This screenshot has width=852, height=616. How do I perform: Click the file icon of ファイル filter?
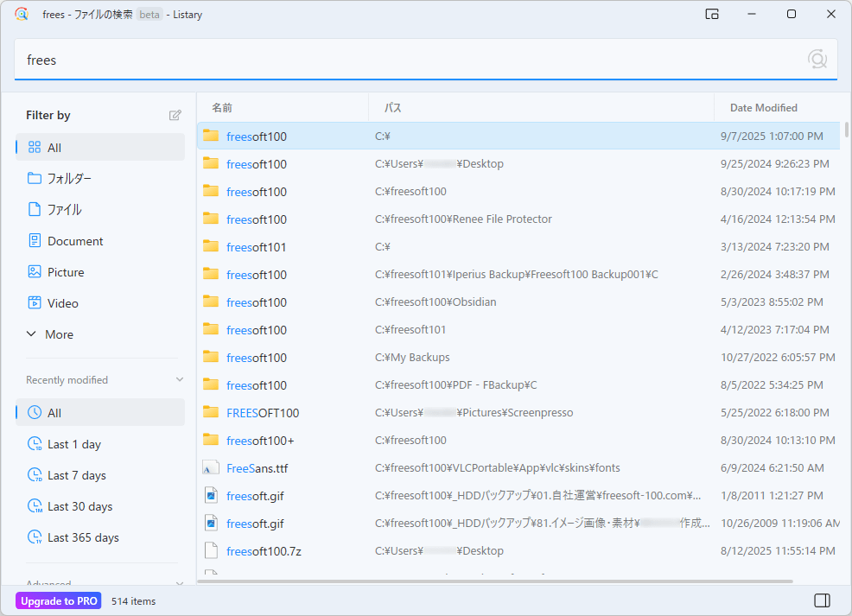(35, 209)
